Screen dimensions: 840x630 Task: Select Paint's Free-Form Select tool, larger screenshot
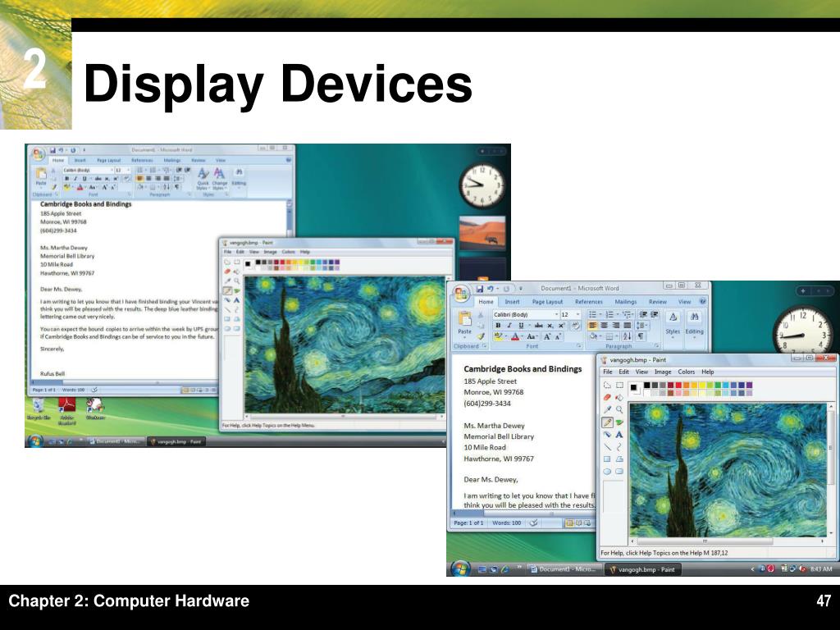click(x=607, y=385)
